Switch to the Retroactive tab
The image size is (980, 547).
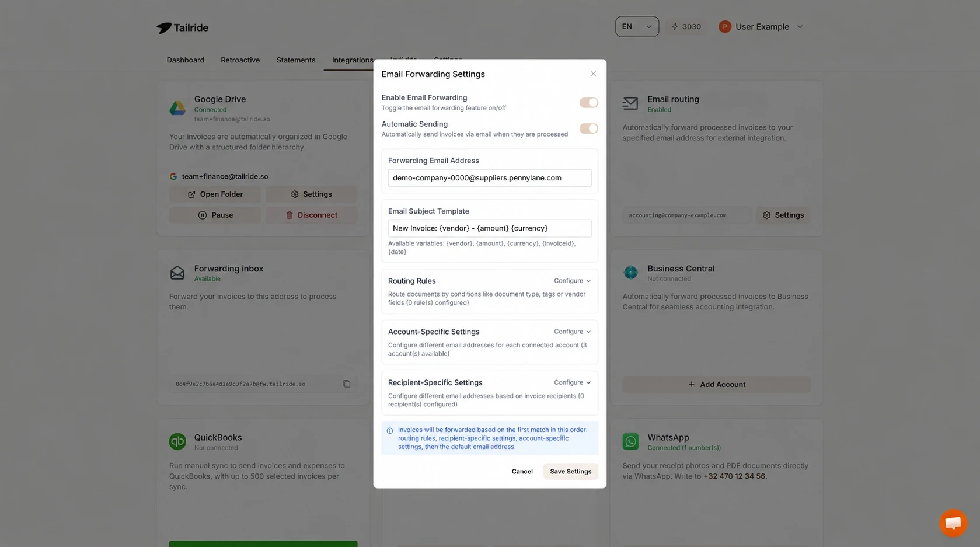pyautogui.click(x=240, y=60)
